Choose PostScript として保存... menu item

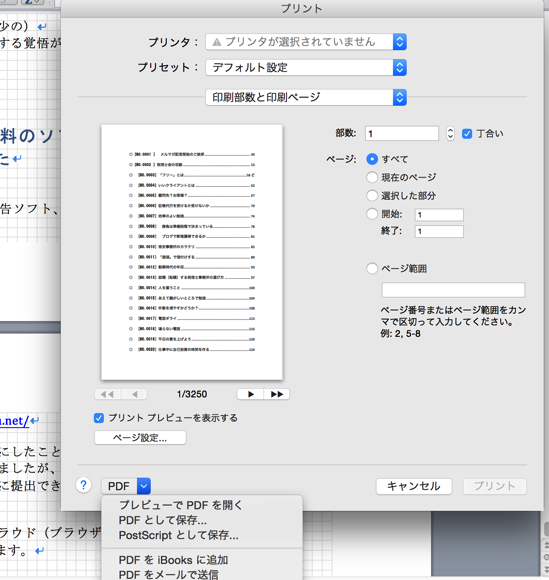pyautogui.click(x=202, y=535)
